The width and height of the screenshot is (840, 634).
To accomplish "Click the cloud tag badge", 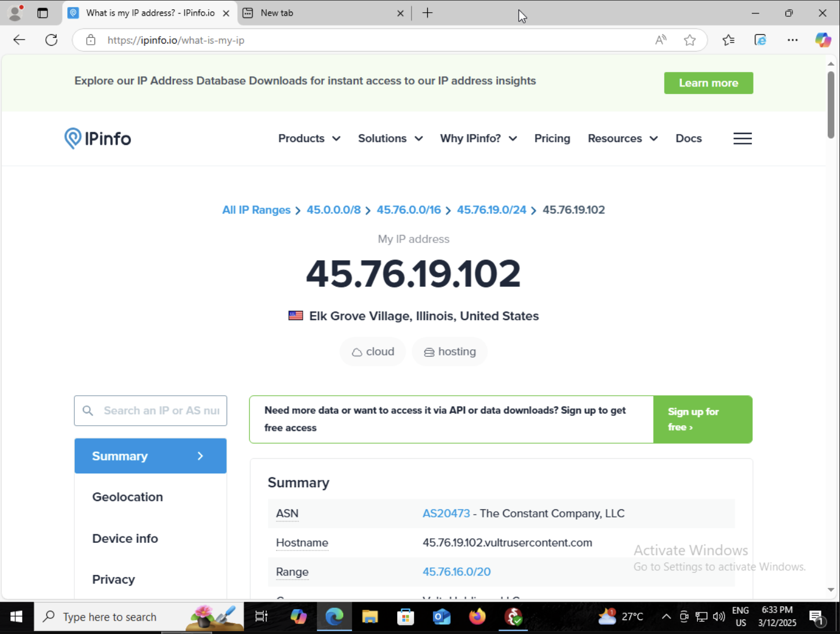I will click(373, 352).
